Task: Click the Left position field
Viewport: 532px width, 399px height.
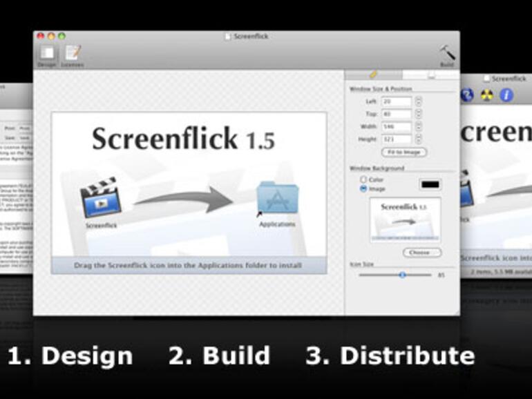Action: point(397,101)
